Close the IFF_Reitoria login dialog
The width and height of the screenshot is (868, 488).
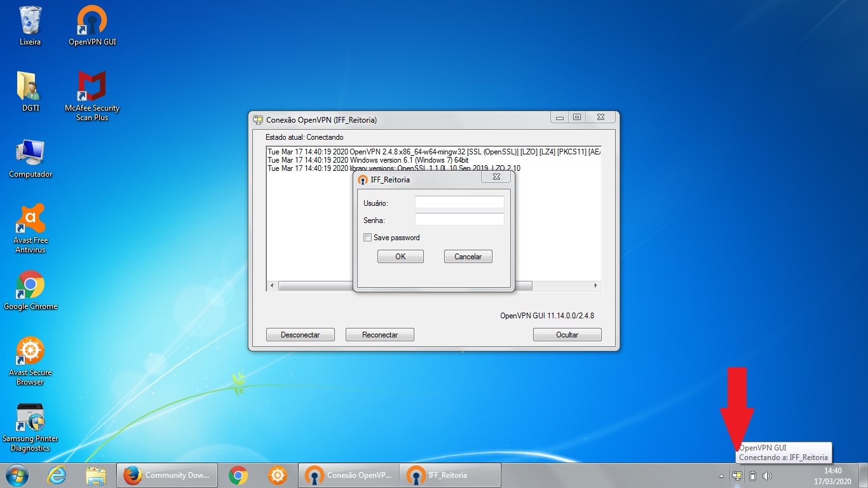496,178
